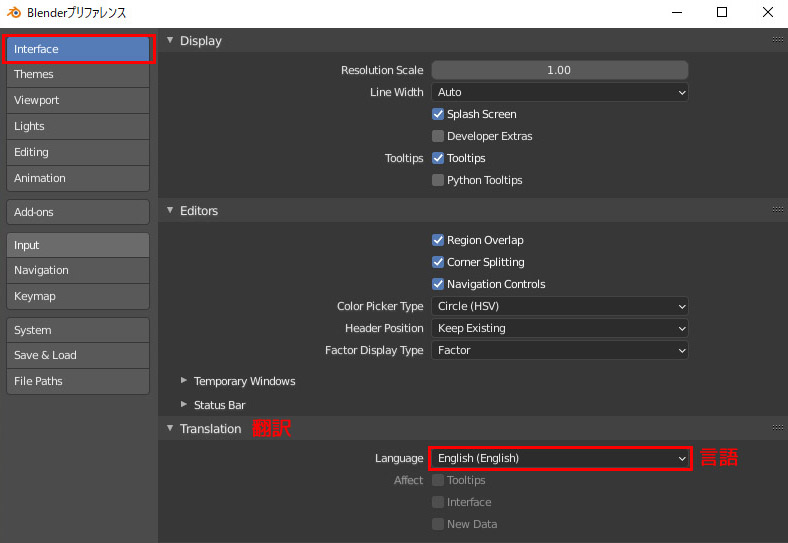
Task: Switch to Keymap preferences tab
Action: pyautogui.click(x=78, y=297)
